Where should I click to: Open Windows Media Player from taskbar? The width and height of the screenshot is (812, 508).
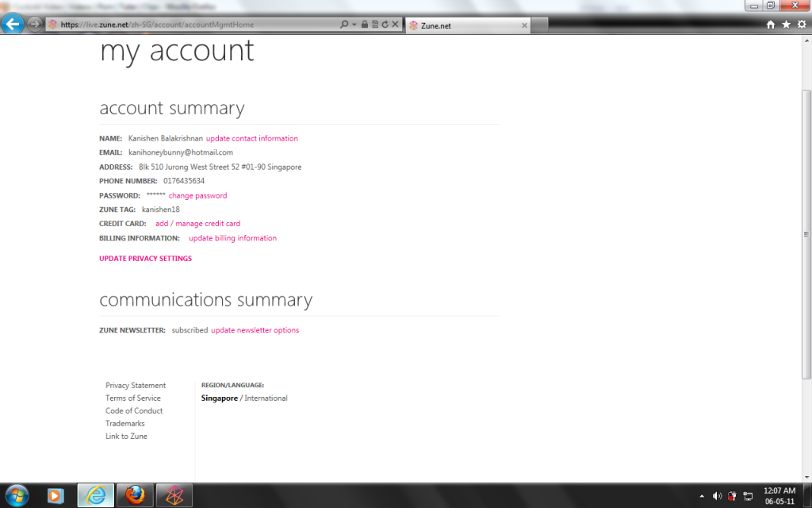click(x=56, y=495)
